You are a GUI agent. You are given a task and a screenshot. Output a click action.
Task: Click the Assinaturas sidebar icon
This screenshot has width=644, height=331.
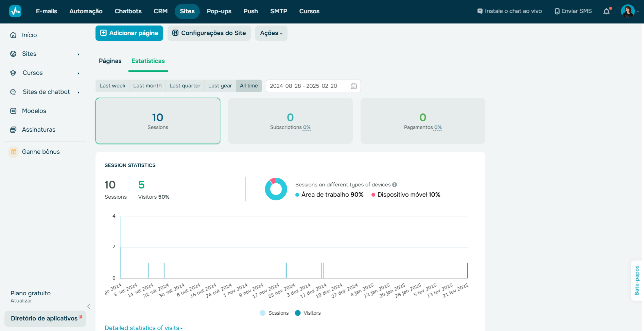click(13, 129)
